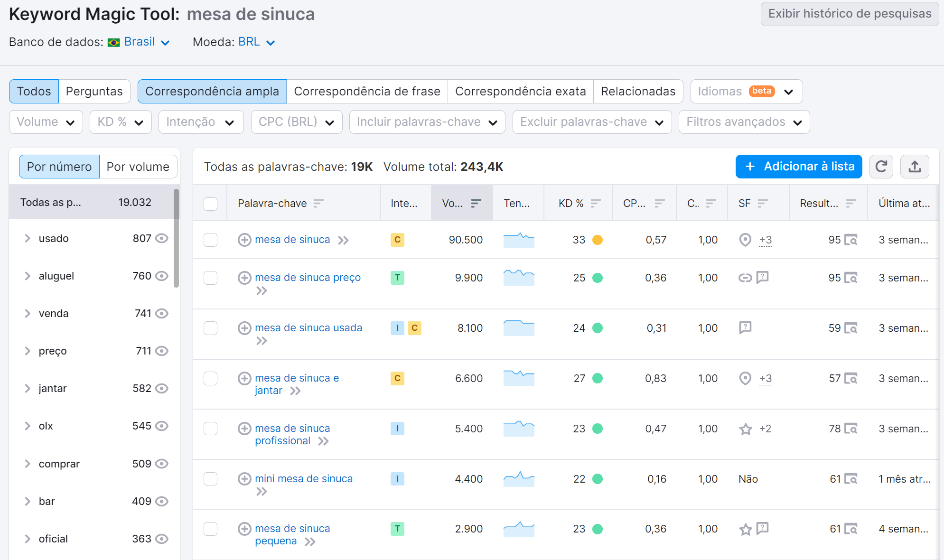Toggle eye icon for 'aluguel' group
The height and width of the screenshot is (560, 944).
point(162,276)
